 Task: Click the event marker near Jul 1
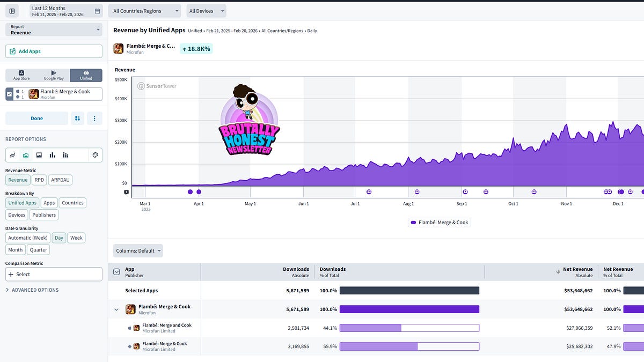tap(369, 191)
